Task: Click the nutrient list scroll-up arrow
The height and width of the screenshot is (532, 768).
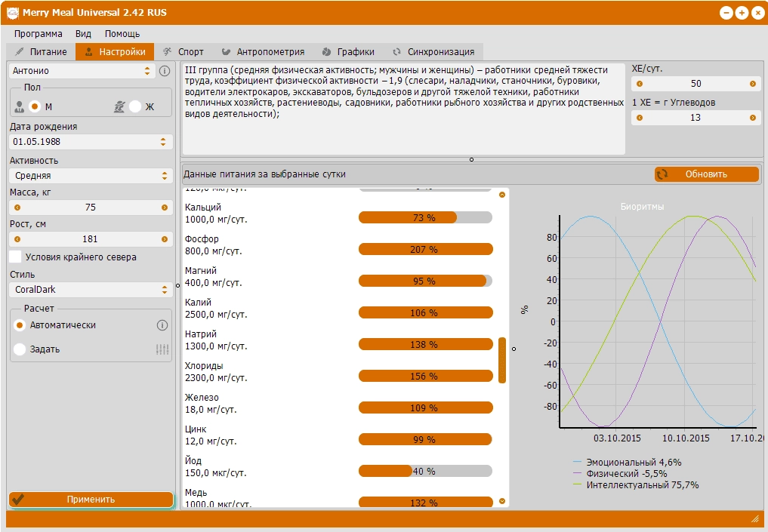Action: [502, 195]
